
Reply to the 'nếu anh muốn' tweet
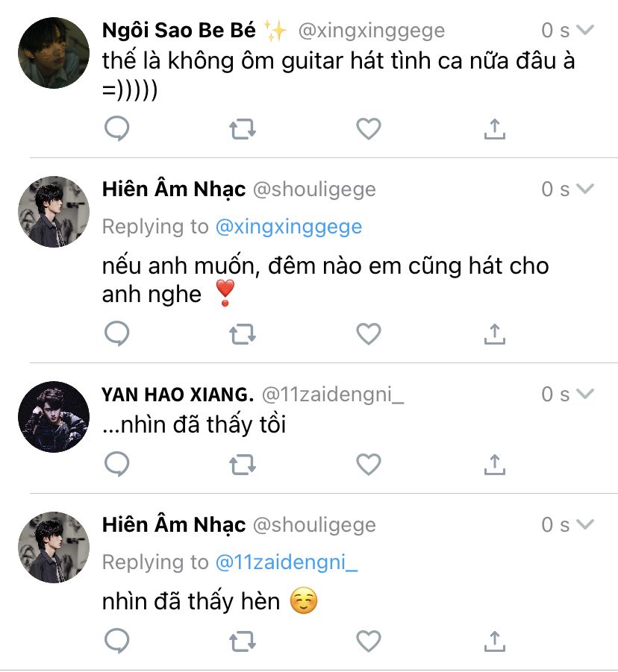tap(116, 334)
